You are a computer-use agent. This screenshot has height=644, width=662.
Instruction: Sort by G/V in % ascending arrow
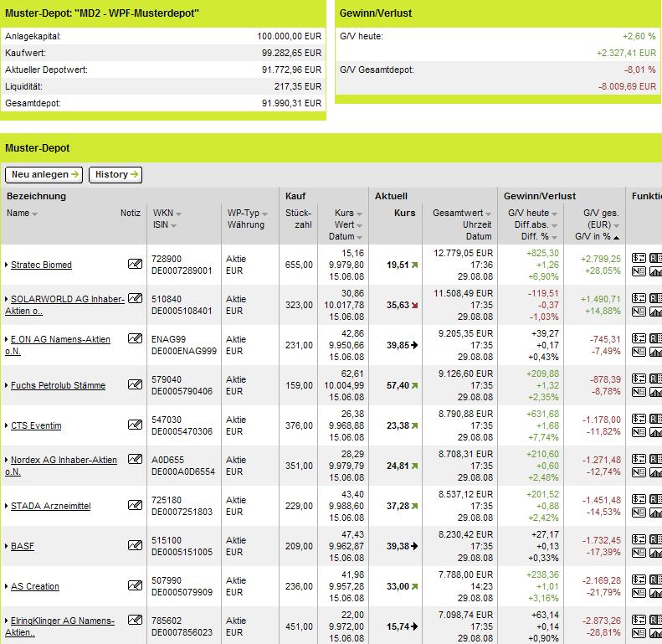click(x=617, y=238)
